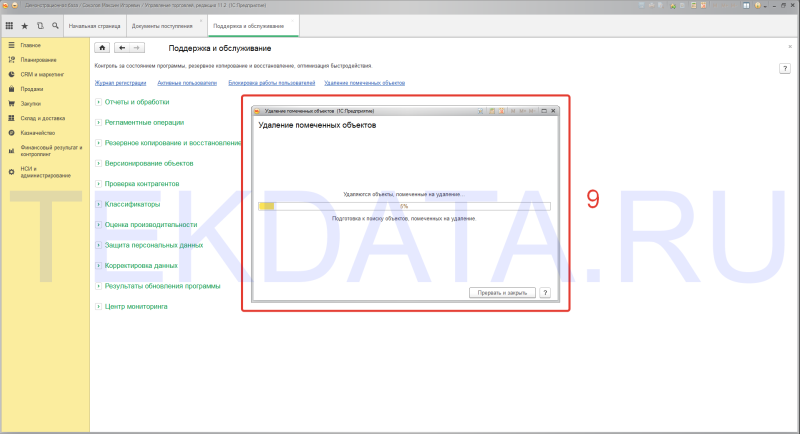Switch to Документы поступления tab
This screenshot has height=434, width=800.
(162, 26)
